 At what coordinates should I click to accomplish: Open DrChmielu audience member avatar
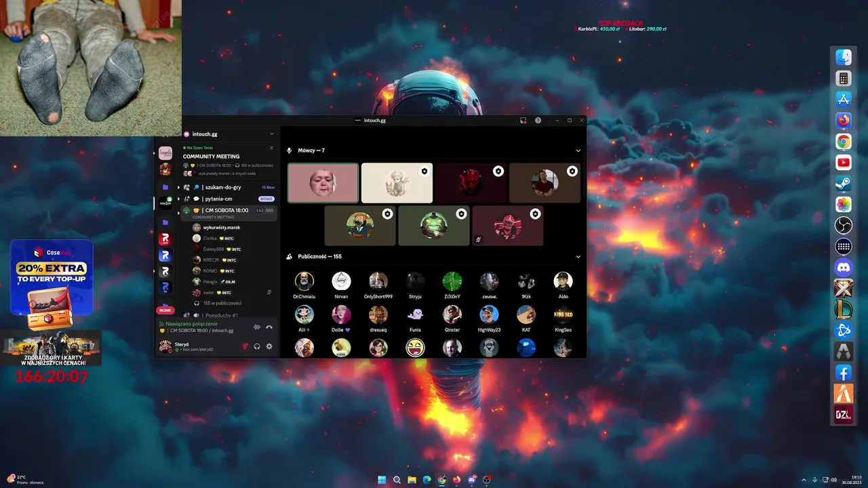(x=304, y=281)
